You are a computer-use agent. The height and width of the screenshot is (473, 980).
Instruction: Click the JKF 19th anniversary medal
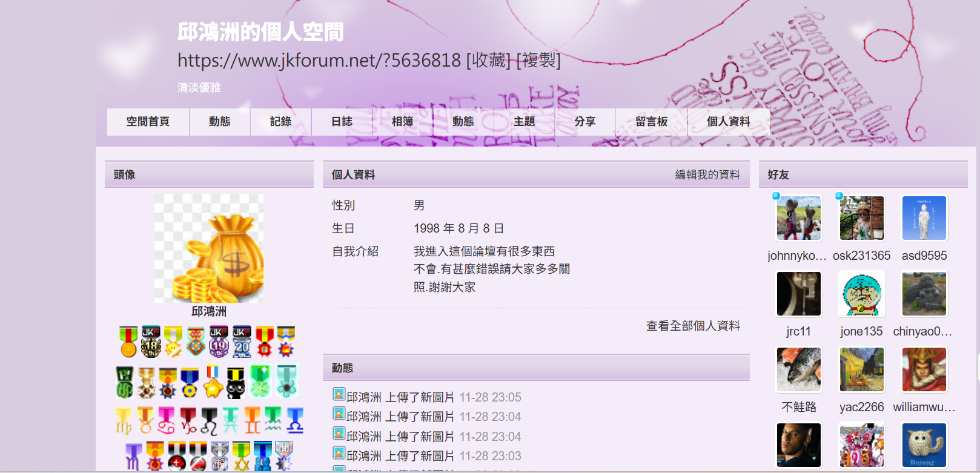pos(219,342)
